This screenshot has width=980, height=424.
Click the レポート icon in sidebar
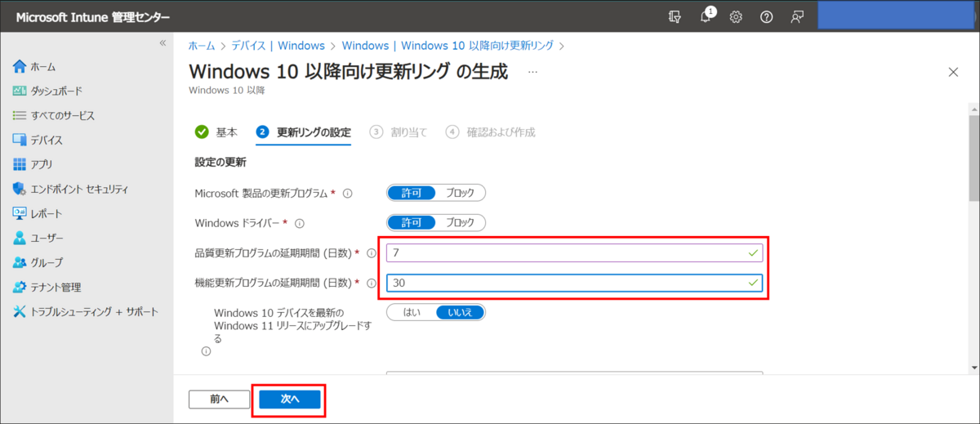coord(20,213)
